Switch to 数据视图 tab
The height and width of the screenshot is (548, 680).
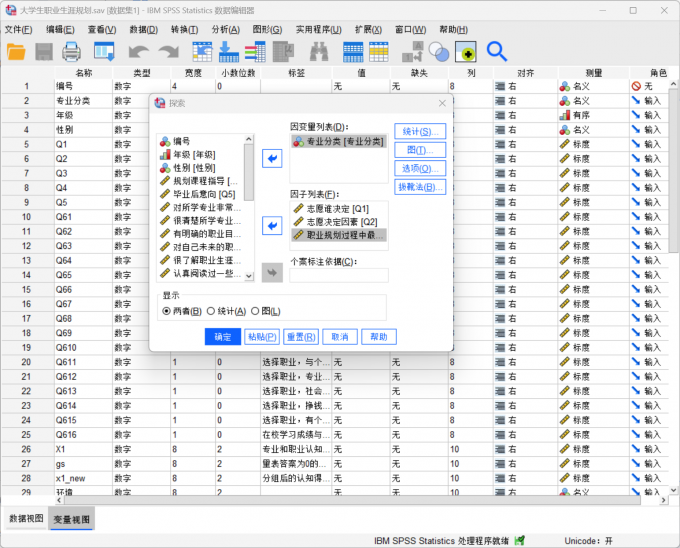coord(26,519)
